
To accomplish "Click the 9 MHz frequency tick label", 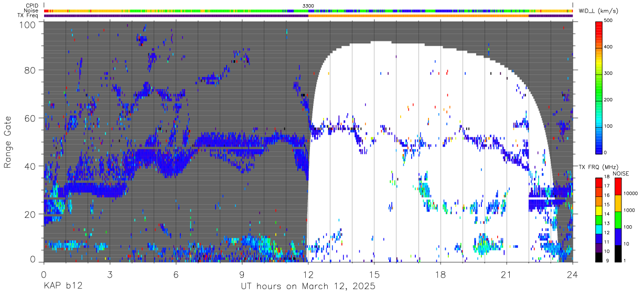I will pyautogui.click(x=607, y=261).
